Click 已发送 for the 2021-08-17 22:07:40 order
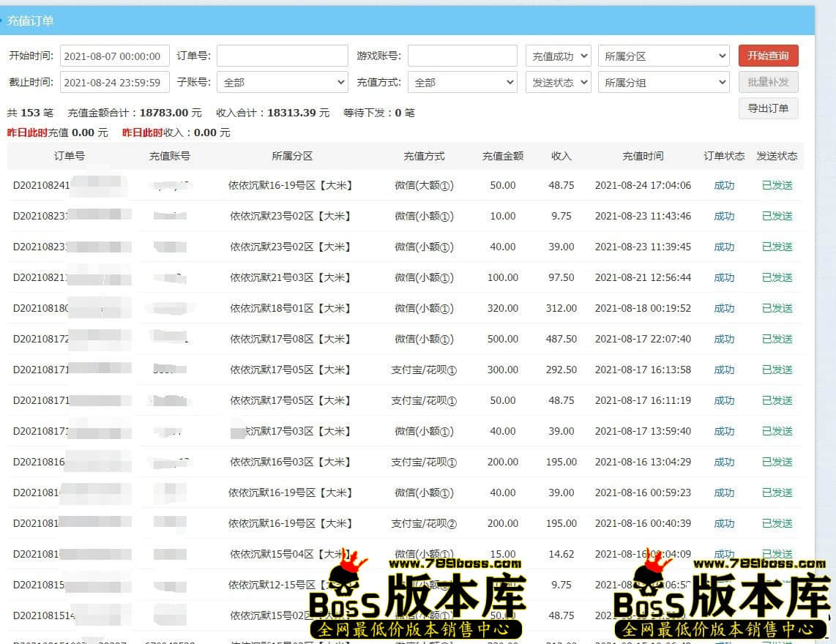This screenshot has height=644, width=836. (x=777, y=339)
